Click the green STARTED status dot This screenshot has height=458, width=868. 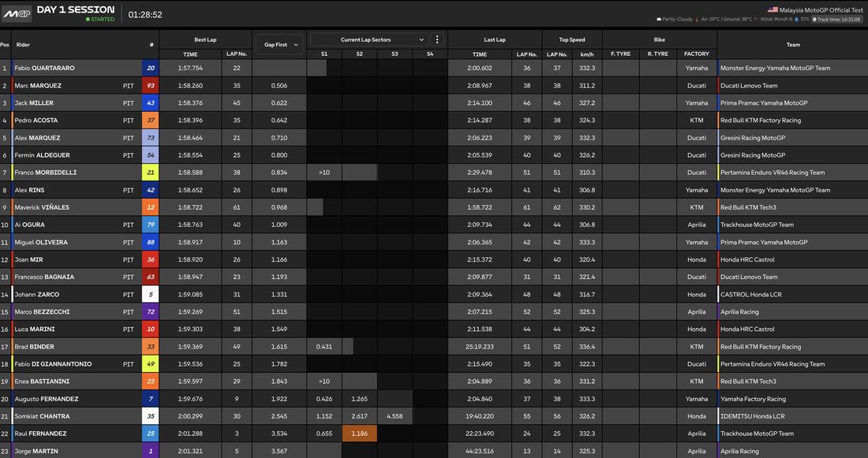pos(88,20)
